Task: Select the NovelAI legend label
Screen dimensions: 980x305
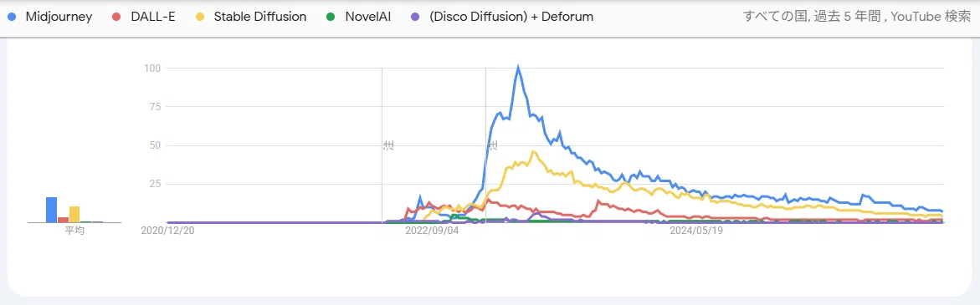Action: (x=367, y=17)
